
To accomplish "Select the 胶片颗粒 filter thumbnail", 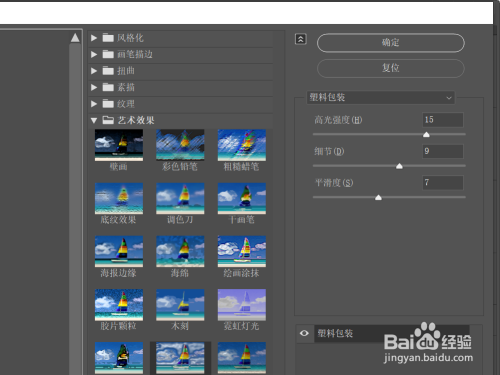I will tap(119, 305).
